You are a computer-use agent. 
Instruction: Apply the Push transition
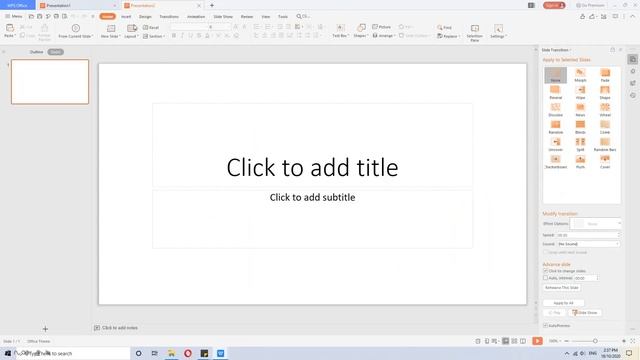[580, 162]
